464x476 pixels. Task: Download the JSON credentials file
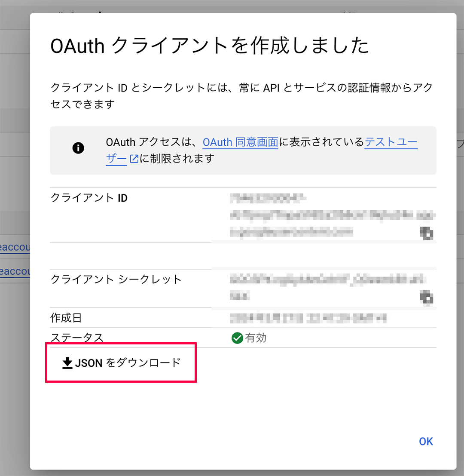(x=121, y=363)
